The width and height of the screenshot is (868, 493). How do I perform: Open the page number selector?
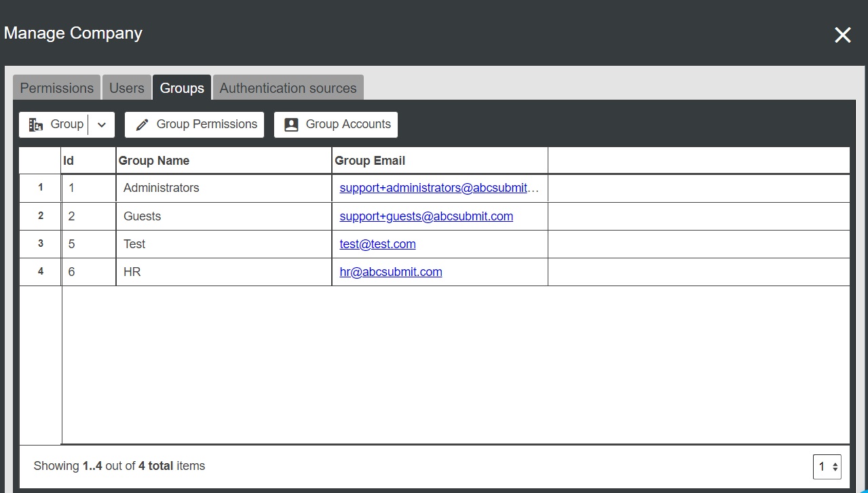coord(827,467)
